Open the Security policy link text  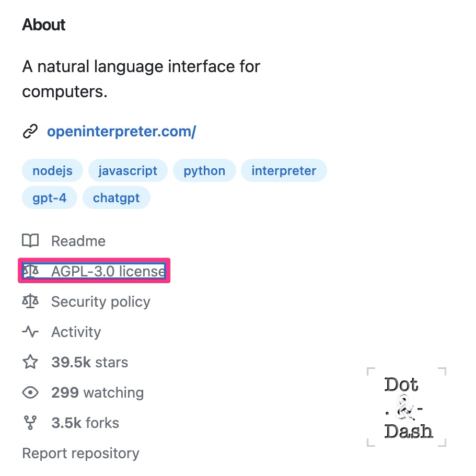point(101,302)
